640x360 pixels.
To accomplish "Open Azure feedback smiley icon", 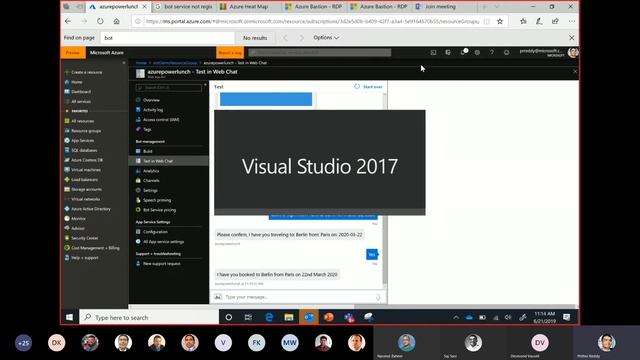I will point(507,53).
